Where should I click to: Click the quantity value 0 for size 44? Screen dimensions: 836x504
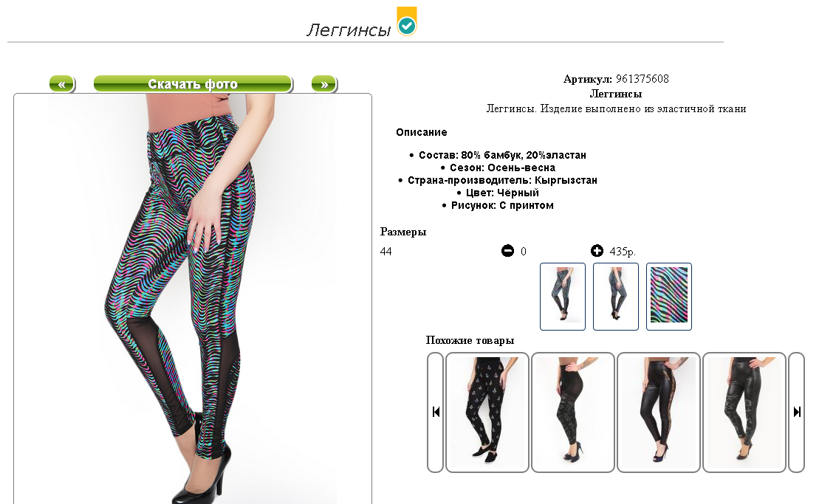(524, 252)
